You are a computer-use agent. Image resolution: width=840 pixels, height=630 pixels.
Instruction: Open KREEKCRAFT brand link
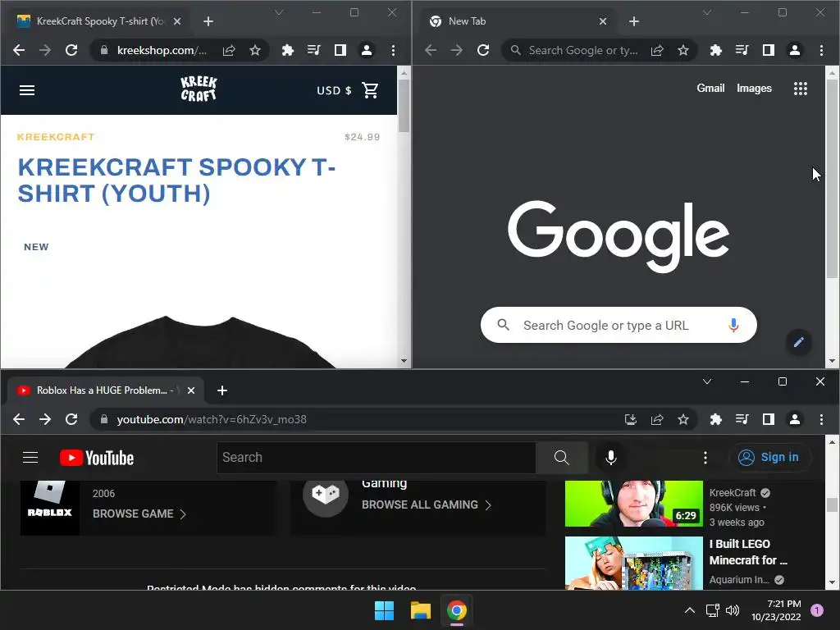(56, 137)
